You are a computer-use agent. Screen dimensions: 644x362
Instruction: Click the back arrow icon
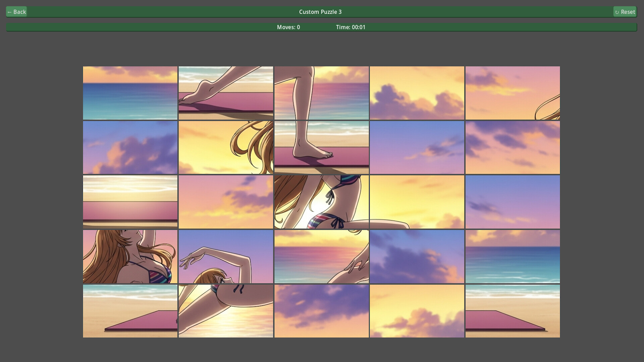(10, 11)
